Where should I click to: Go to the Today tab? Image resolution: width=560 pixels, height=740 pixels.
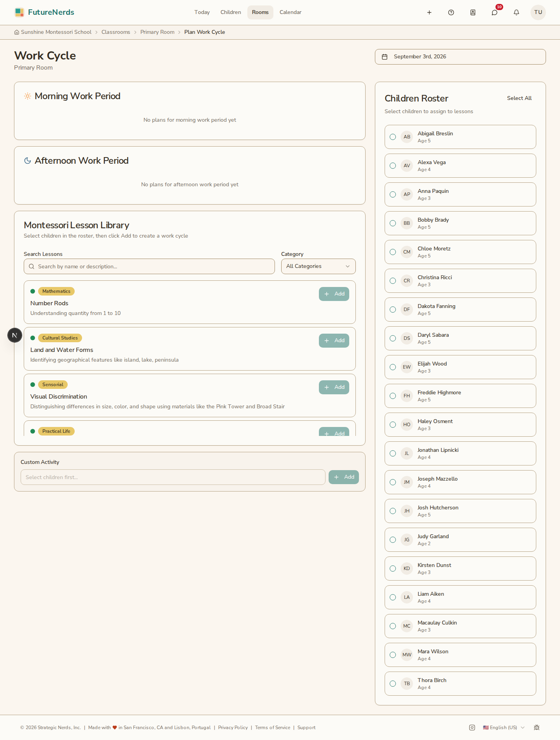click(x=202, y=12)
